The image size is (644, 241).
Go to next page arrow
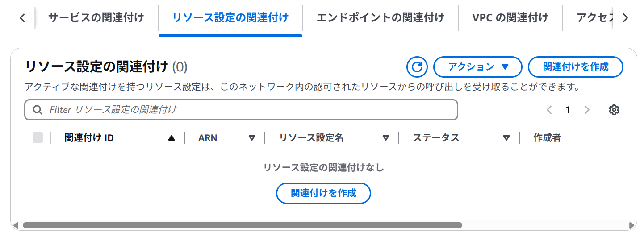[x=587, y=110]
